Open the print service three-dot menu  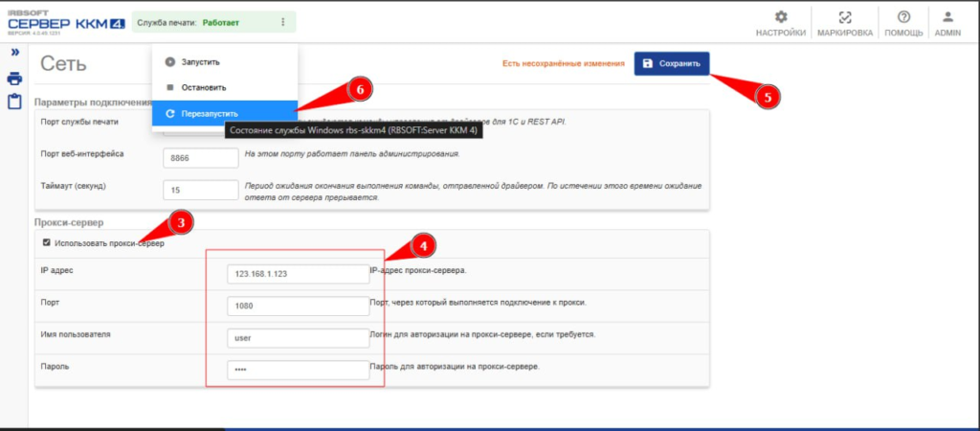tap(282, 21)
